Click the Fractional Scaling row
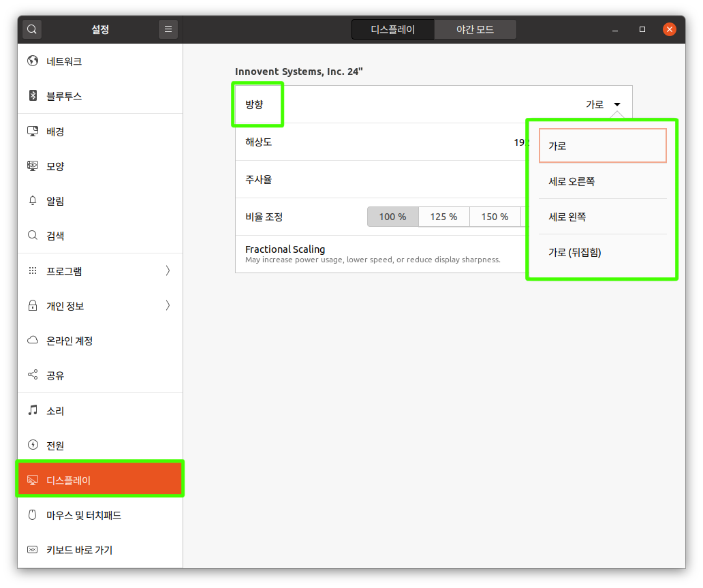Screen dimensions: 703x588 [381, 254]
